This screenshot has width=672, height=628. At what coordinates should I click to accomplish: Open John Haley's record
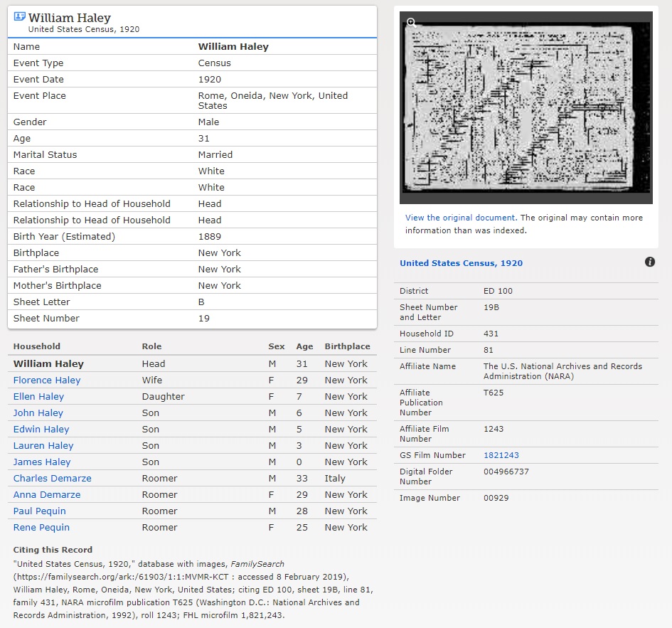[x=38, y=413]
